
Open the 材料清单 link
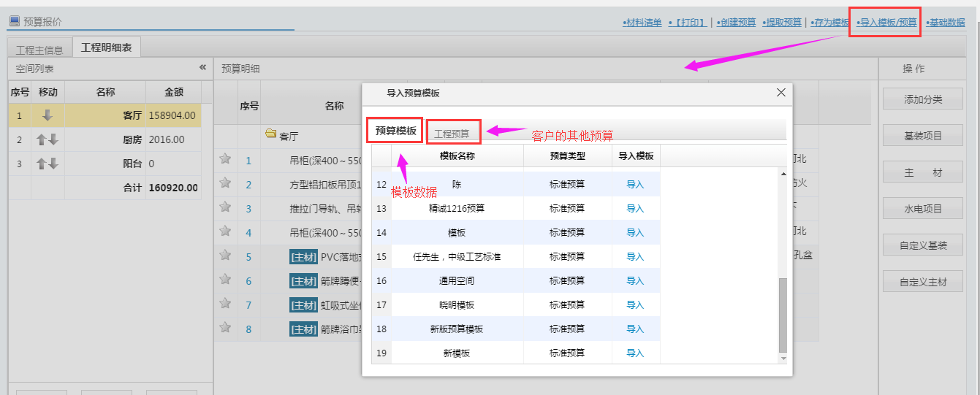tap(642, 23)
